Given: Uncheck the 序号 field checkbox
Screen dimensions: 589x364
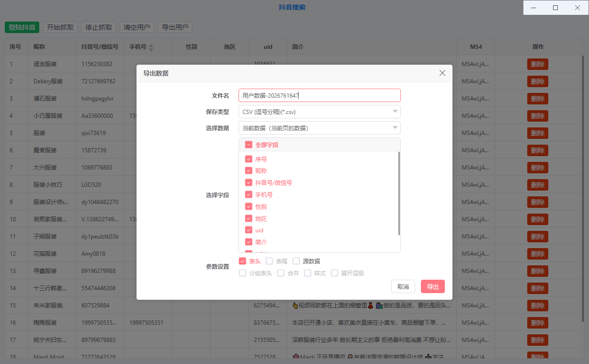Looking at the screenshot, I should pyautogui.click(x=249, y=159).
